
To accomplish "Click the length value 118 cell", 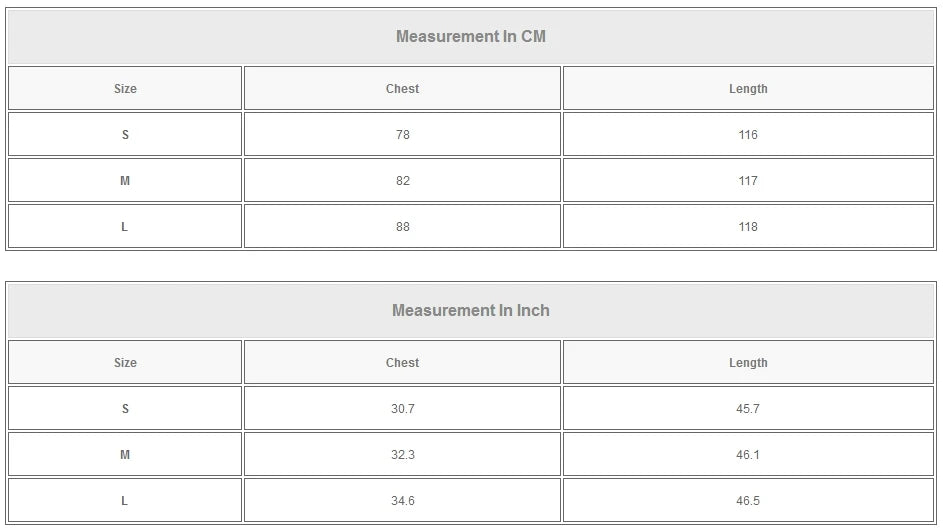I will 748,227.
